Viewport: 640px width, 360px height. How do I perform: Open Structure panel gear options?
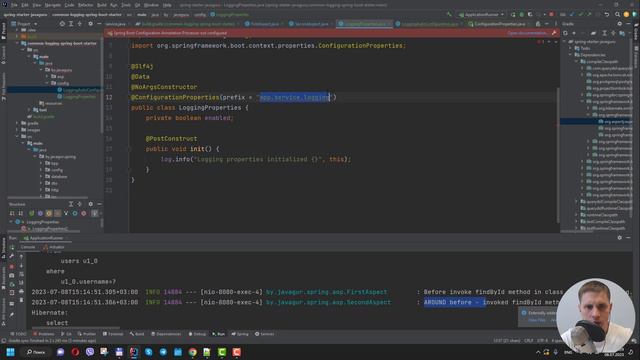pyautogui.click(x=91, y=204)
